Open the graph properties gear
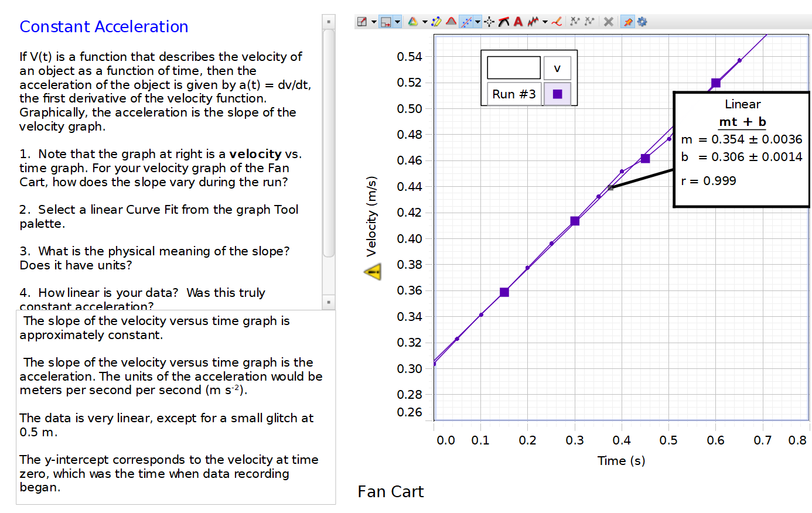 pos(642,22)
